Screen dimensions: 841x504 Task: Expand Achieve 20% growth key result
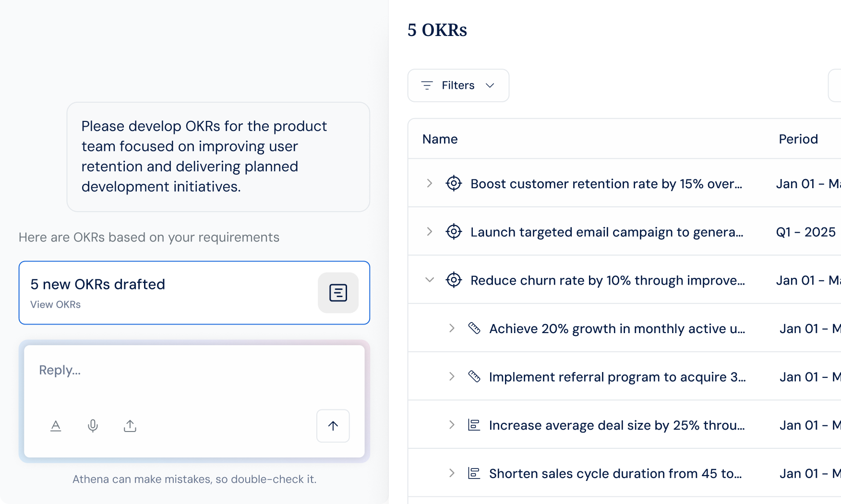click(452, 328)
